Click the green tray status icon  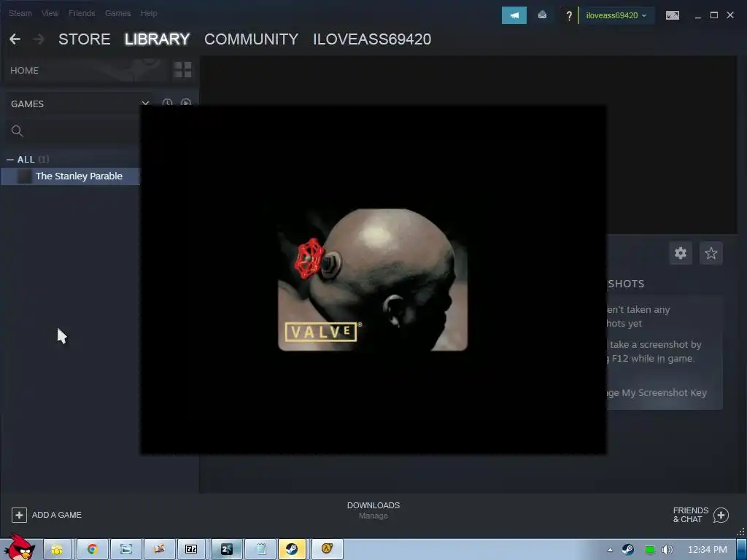click(649, 550)
